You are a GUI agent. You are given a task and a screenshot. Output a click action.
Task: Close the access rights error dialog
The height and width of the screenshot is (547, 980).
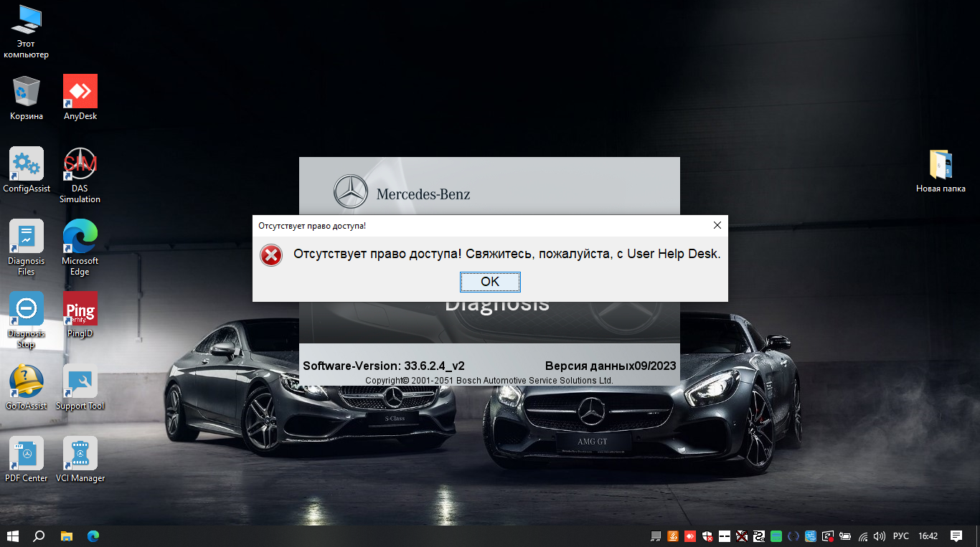pos(717,226)
